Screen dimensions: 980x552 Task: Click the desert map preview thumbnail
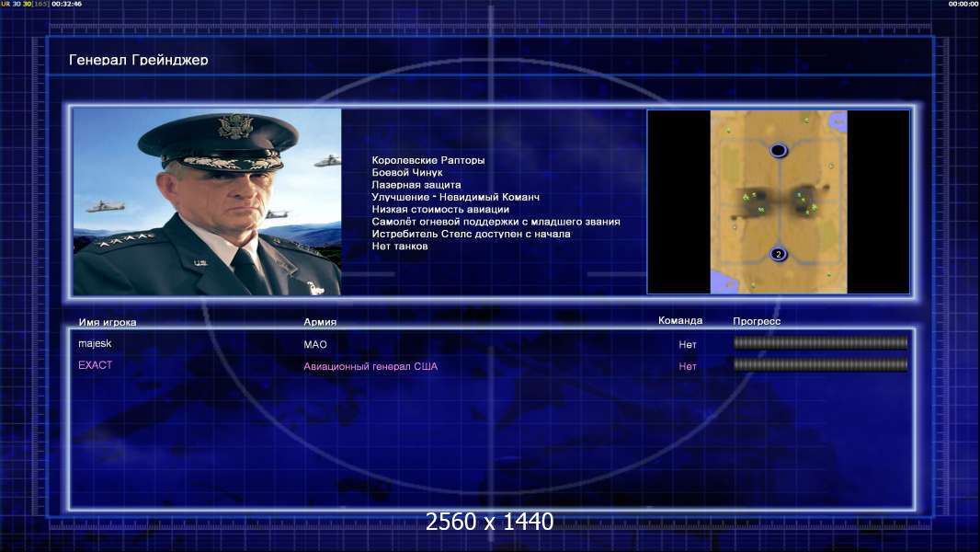(x=778, y=201)
